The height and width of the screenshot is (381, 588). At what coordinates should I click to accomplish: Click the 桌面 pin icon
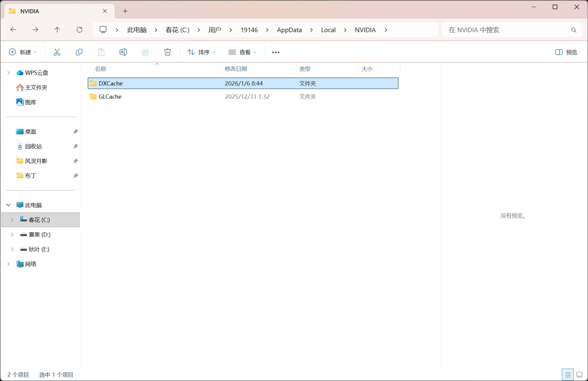tap(75, 132)
